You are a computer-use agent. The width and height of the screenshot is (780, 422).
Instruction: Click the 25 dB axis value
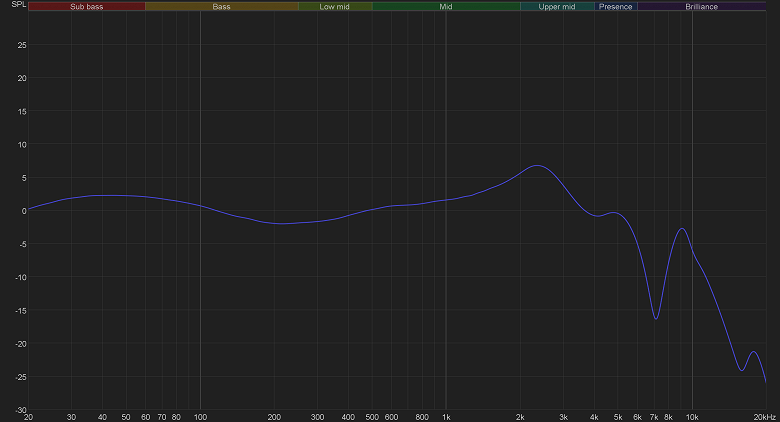click(x=22, y=45)
